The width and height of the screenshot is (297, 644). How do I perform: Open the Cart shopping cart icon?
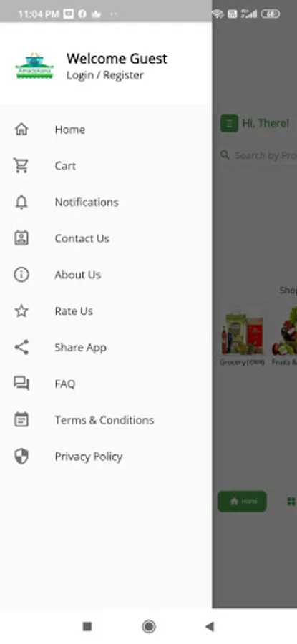pyautogui.click(x=21, y=165)
